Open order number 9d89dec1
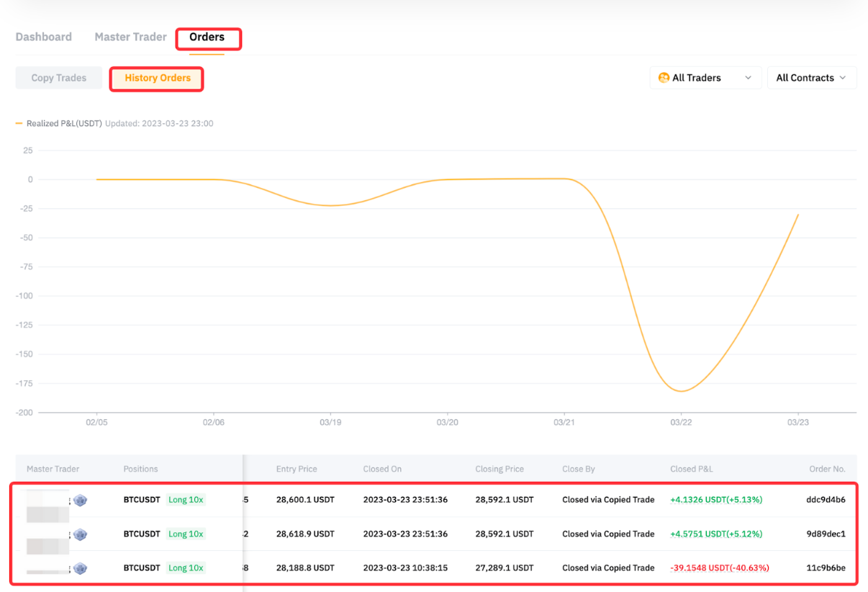This screenshot has width=868, height=592. pyautogui.click(x=826, y=534)
